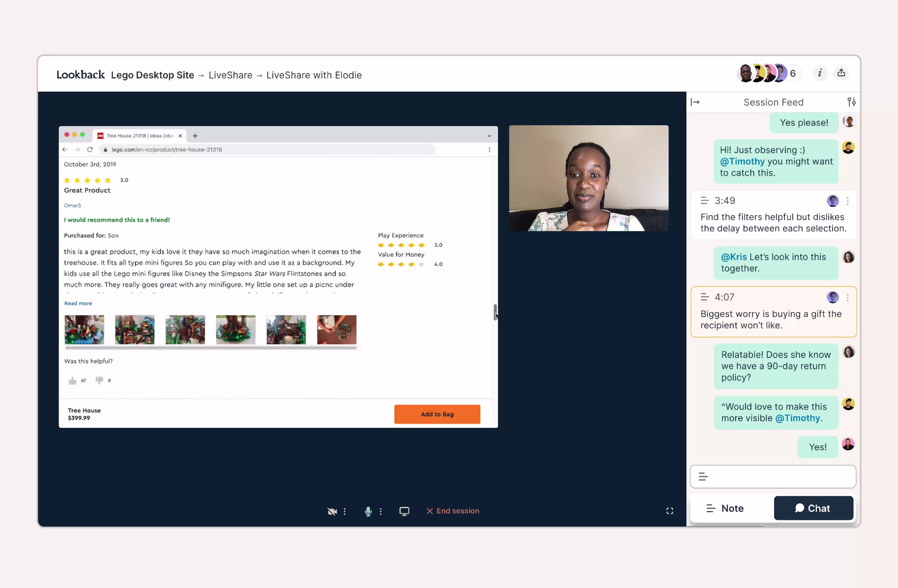Click the 90-day return policy message
This screenshot has width=898, height=588.
tap(776, 366)
